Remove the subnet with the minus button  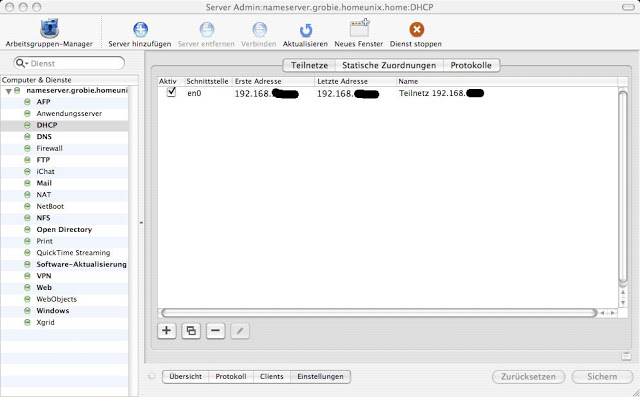click(x=216, y=330)
